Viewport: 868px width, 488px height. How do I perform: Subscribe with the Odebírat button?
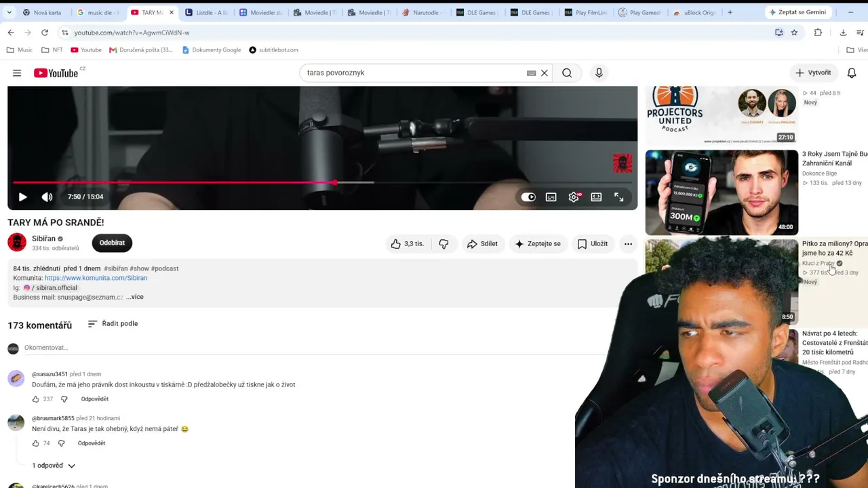[x=112, y=243]
